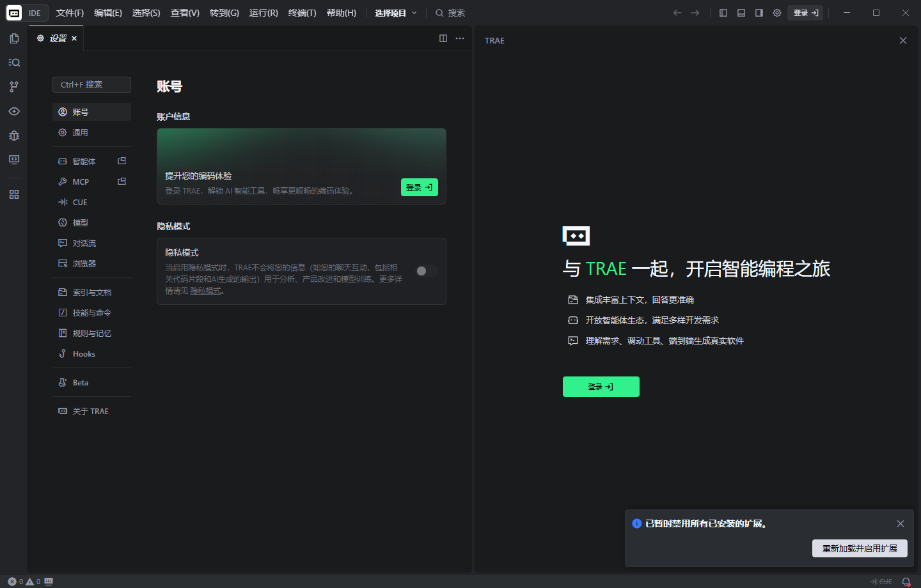Open the 编辑(E) menu
921x588 pixels.
(108, 13)
